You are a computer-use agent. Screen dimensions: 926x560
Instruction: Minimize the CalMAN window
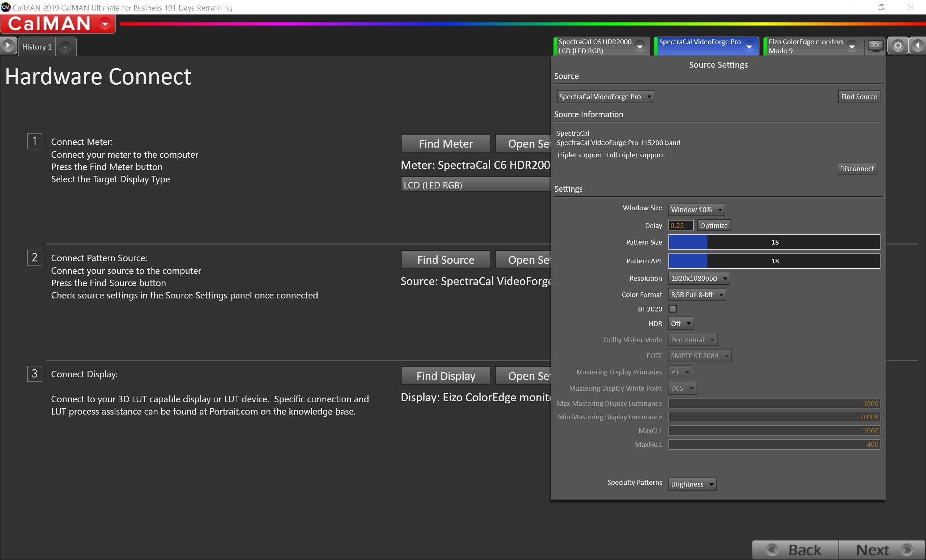click(x=852, y=7)
